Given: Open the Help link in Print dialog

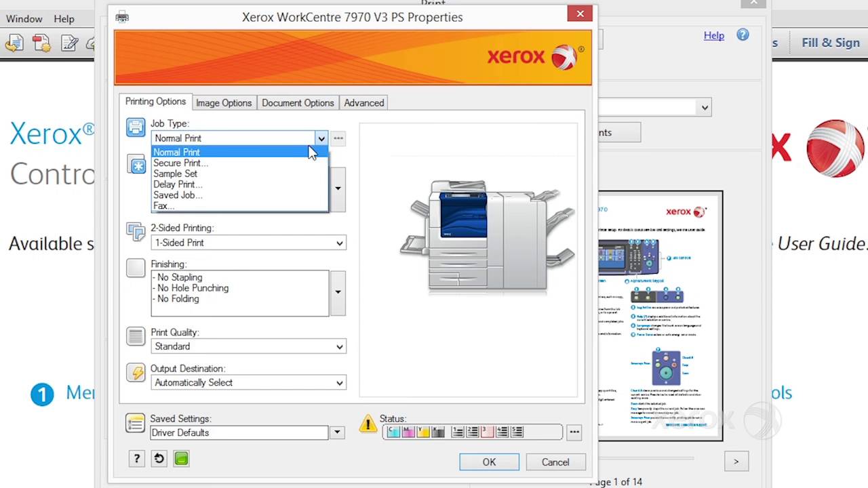Looking at the screenshot, I should pos(713,35).
